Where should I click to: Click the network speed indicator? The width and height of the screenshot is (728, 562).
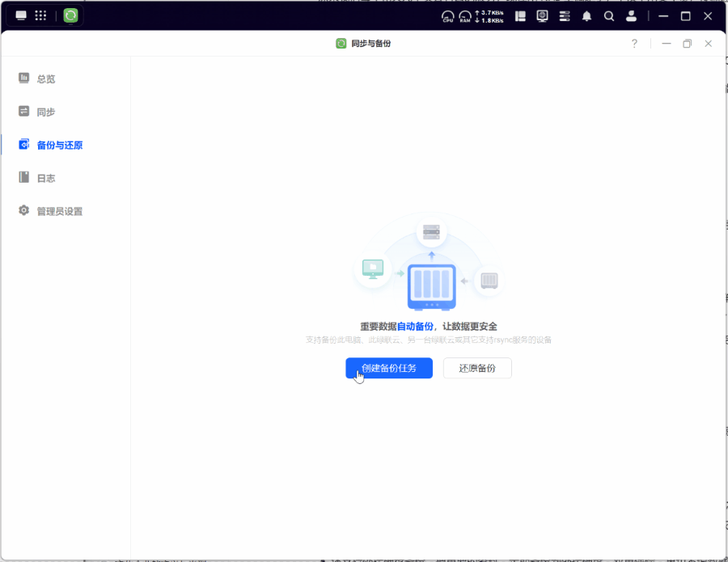(x=493, y=16)
